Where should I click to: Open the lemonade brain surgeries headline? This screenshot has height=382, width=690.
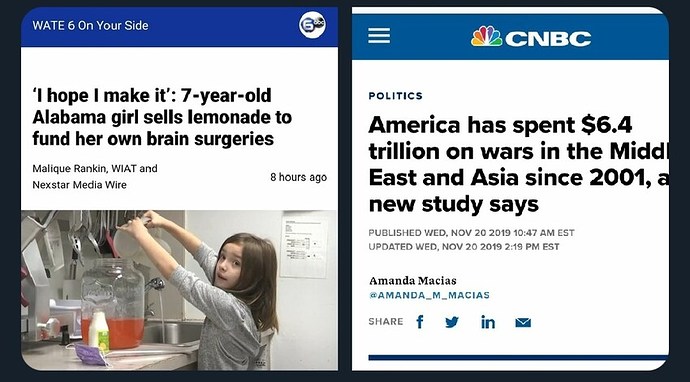pyautogui.click(x=162, y=117)
